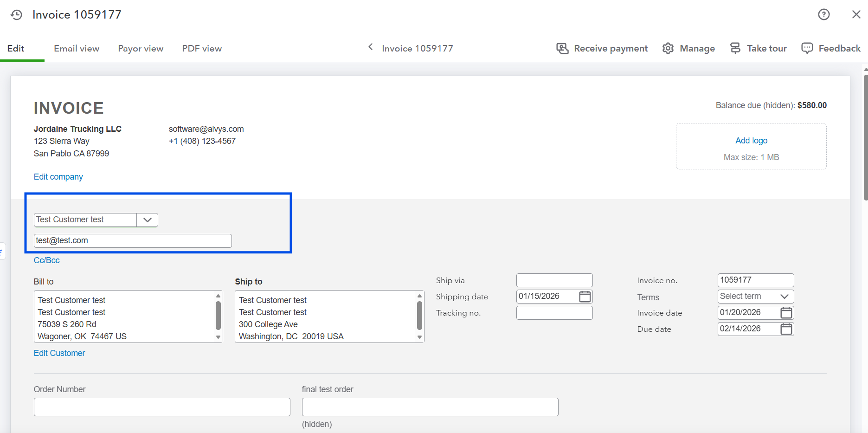Go to previous invoice with back chevron
The image size is (868, 433).
click(371, 47)
